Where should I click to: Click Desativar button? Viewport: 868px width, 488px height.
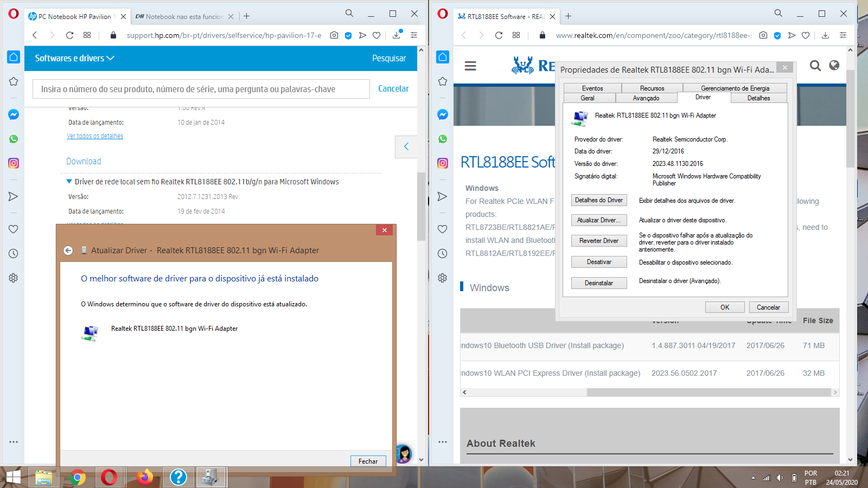pos(599,262)
